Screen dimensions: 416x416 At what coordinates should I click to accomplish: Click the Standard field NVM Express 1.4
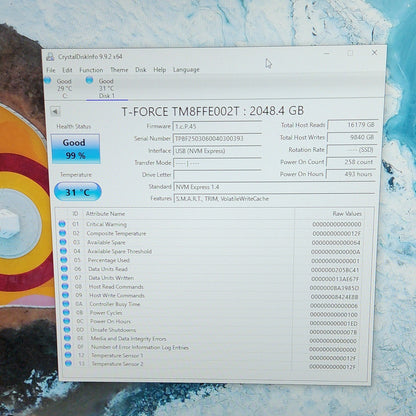click(275, 187)
